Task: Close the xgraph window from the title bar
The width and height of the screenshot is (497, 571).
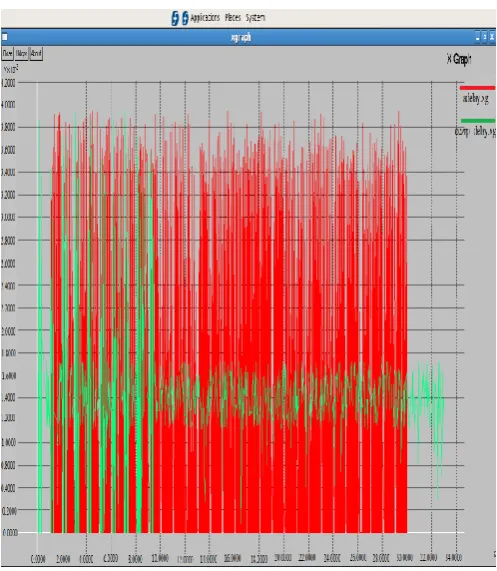Action: tap(492, 37)
